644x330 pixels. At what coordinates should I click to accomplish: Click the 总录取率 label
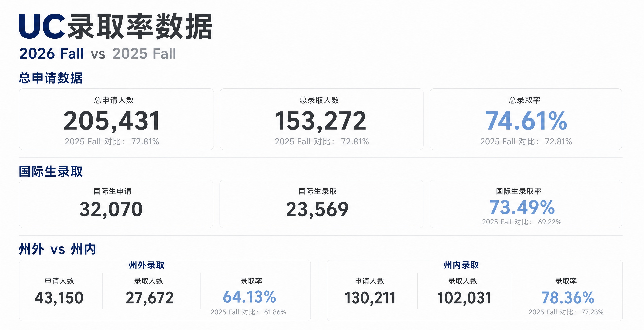(525, 100)
